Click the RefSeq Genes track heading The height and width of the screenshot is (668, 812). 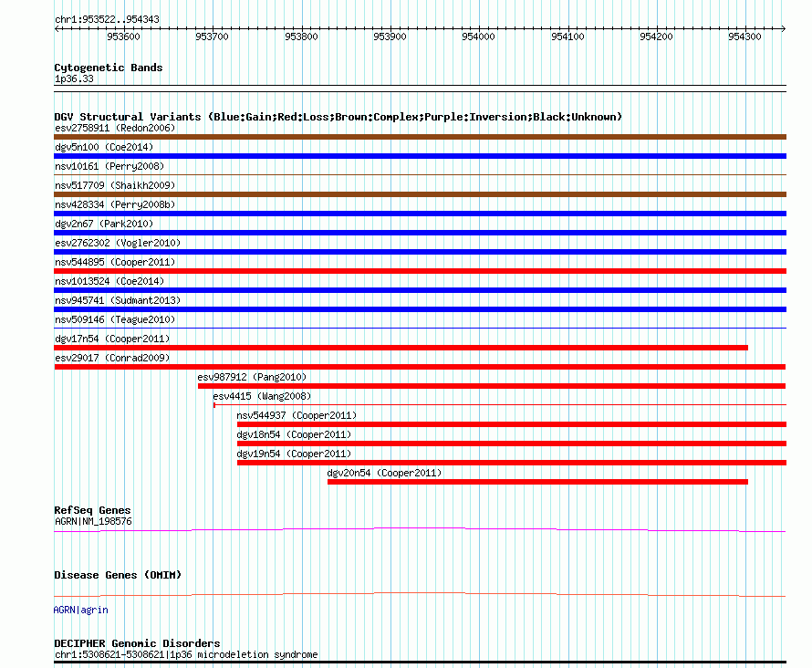click(x=92, y=510)
